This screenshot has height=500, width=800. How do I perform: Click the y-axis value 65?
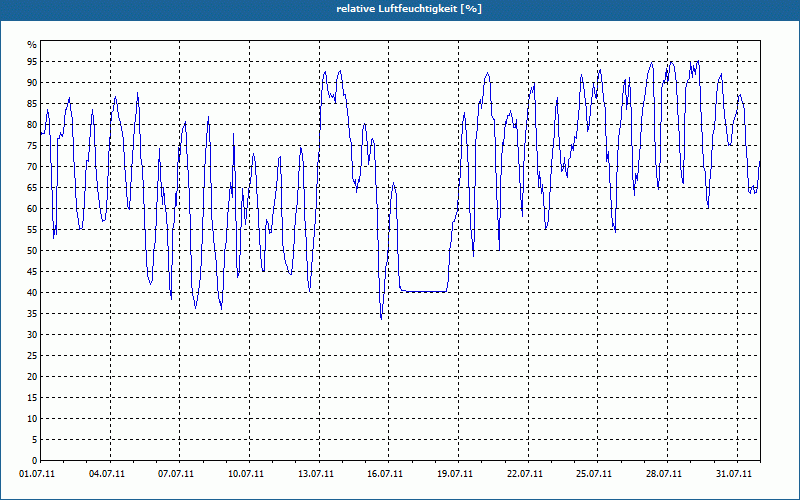[x=32, y=188]
